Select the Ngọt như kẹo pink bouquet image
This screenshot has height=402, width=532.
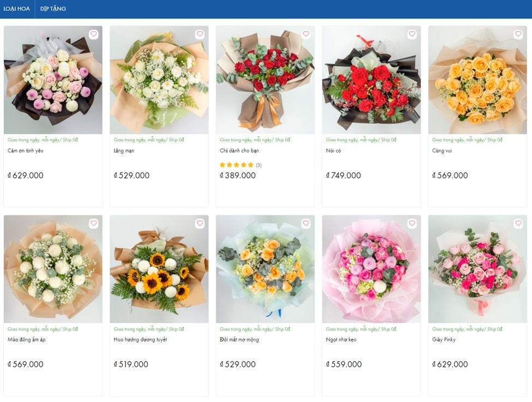coord(371,270)
